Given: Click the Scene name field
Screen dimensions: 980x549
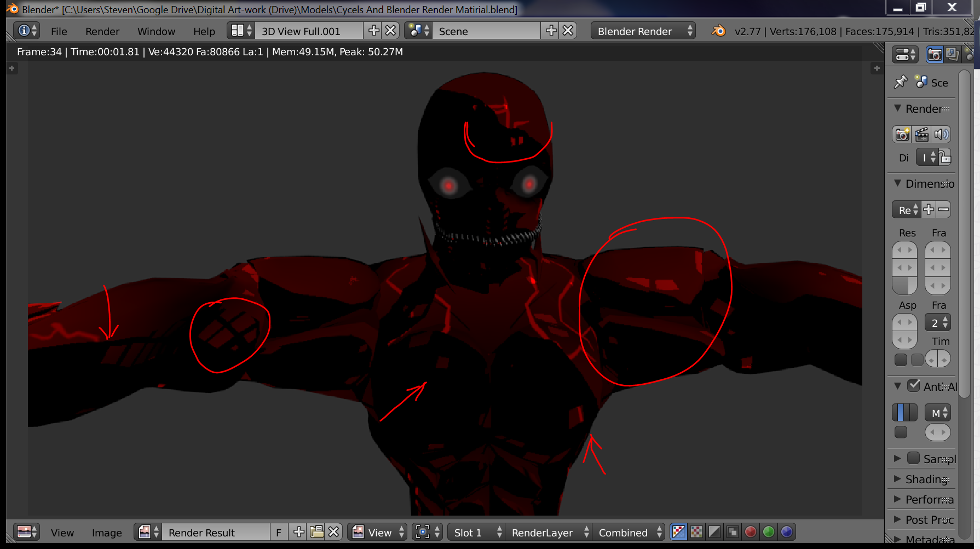Looking at the screenshot, I should point(486,31).
